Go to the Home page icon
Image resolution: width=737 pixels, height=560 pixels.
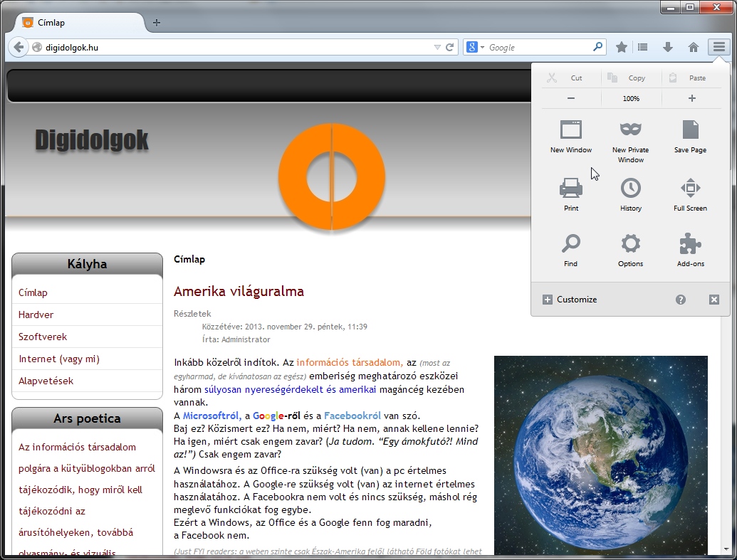[x=694, y=47]
